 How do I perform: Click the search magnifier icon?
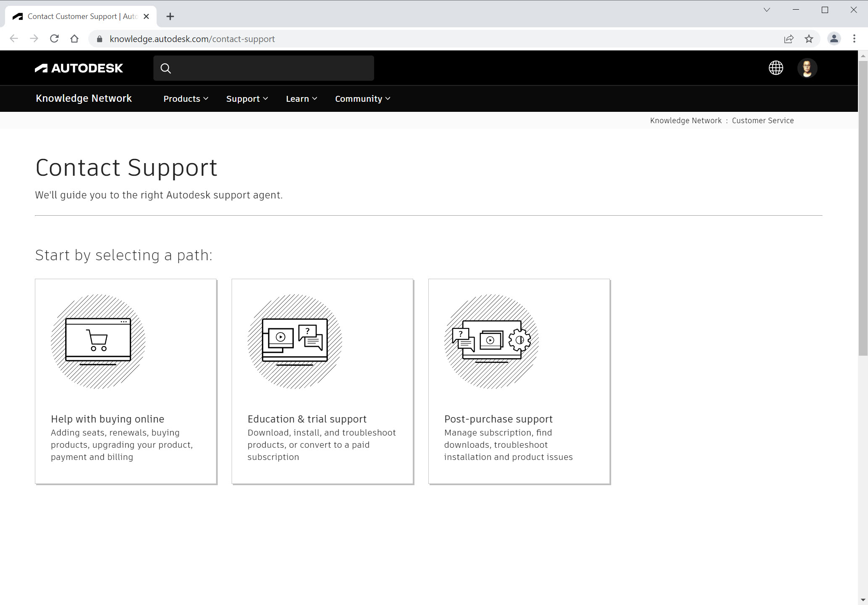pyautogui.click(x=166, y=68)
